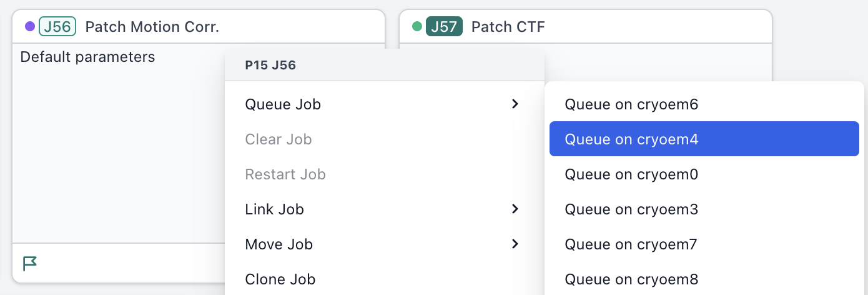Pick Queue on cryoem8 lane
Image resolution: width=868 pixels, height=295 pixels.
tap(631, 279)
